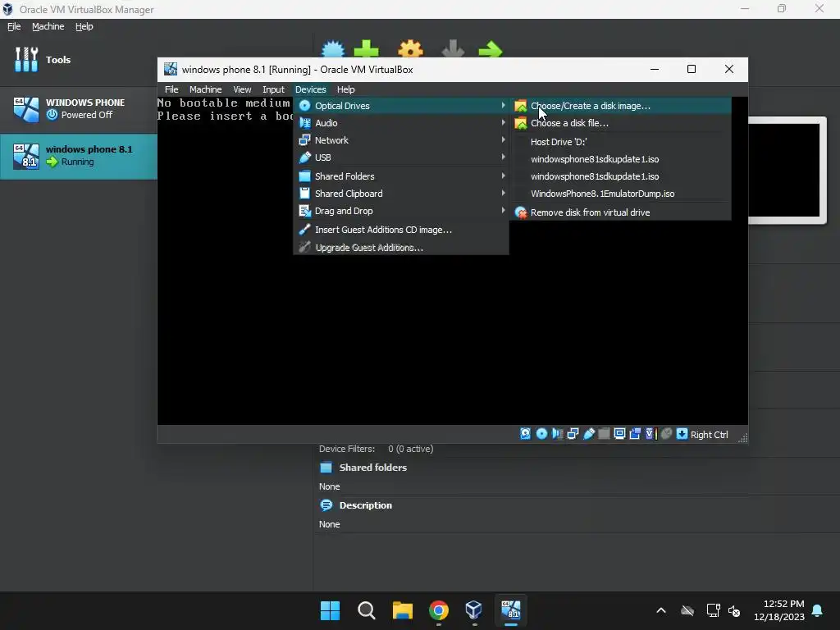The image size is (840, 630).
Task: Expand the Optical Drives submenu
Action: tap(400, 106)
